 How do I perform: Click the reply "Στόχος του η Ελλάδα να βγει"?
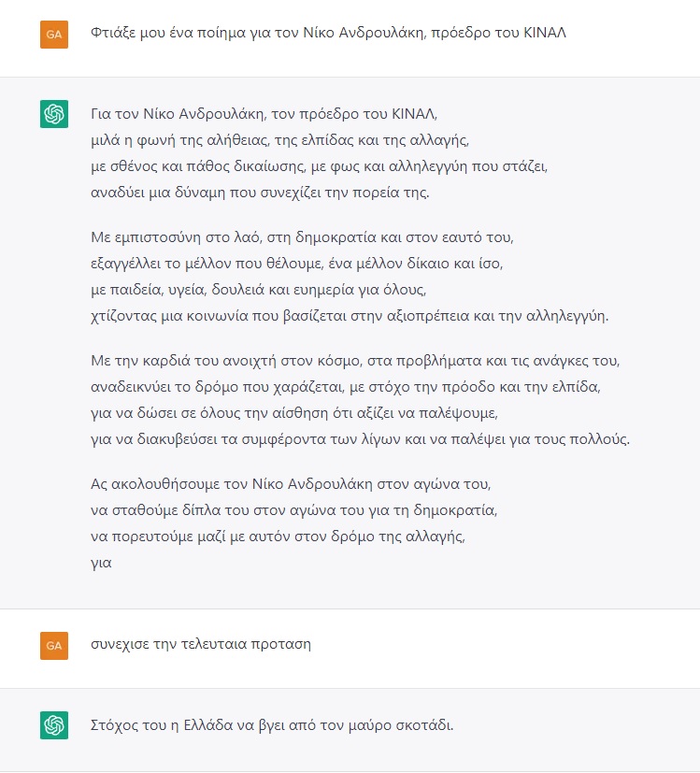coord(272,724)
